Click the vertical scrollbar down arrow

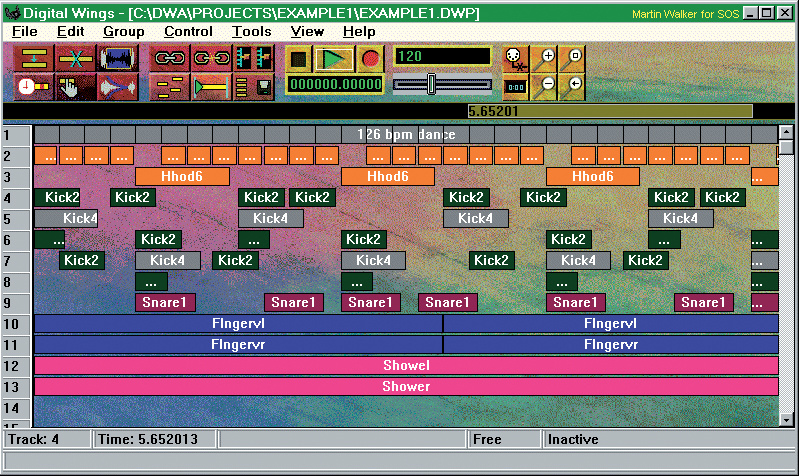tap(786, 420)
